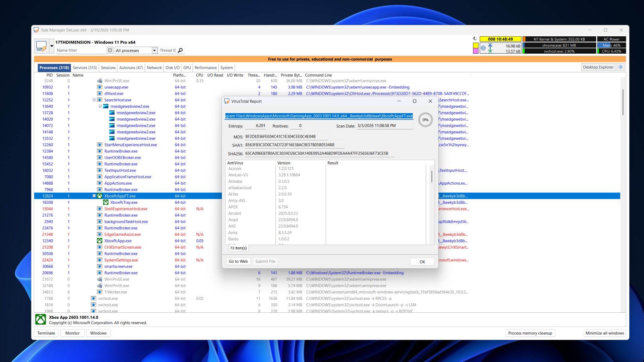This screenshot has width=644, height=362.
Task: Click the Monitor button
Action: (72, 333)
